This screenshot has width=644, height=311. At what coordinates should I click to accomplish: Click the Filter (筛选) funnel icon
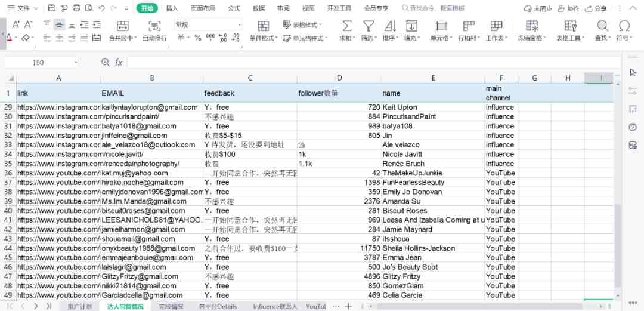(369, 26)
